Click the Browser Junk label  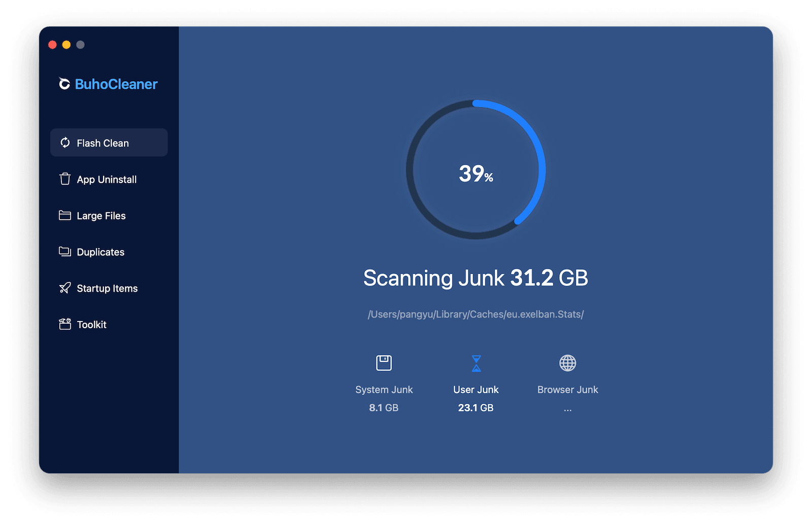pos(567,390)
